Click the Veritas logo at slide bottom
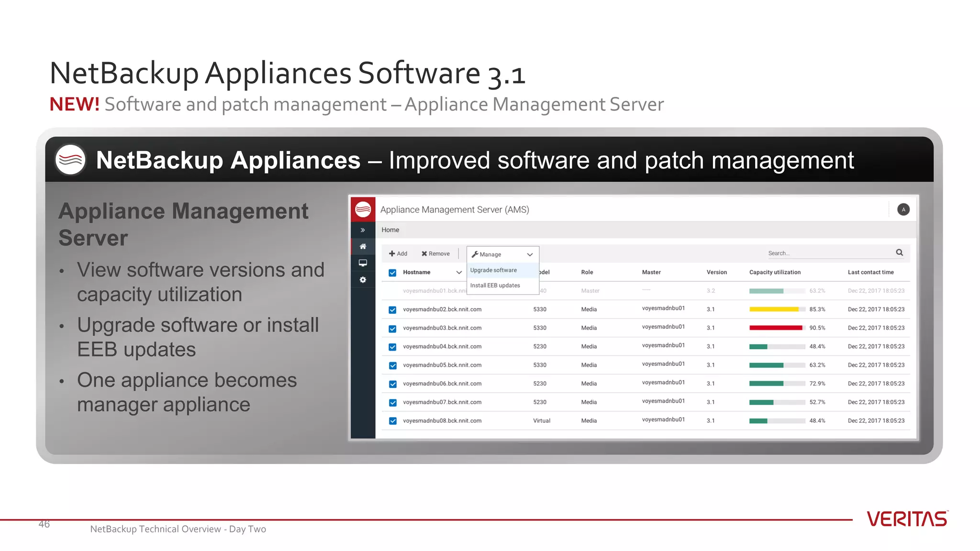The image size is (980, 551). (x=907, y=519)
